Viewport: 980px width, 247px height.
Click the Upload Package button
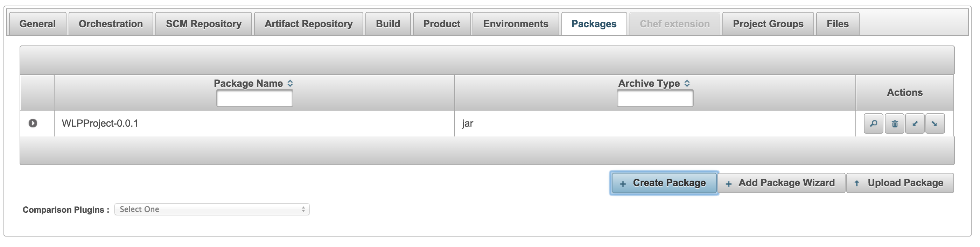pyautogui.click(x=900, y=183)
